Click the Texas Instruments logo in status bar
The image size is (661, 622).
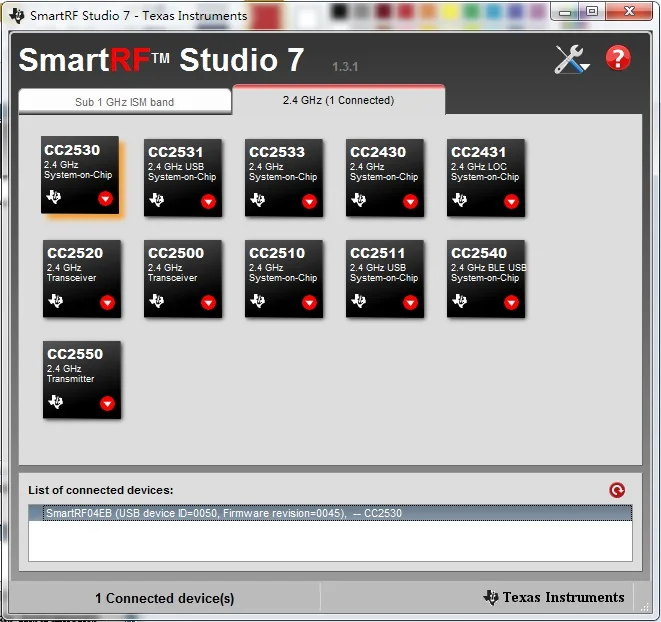[x=554, y=597]
